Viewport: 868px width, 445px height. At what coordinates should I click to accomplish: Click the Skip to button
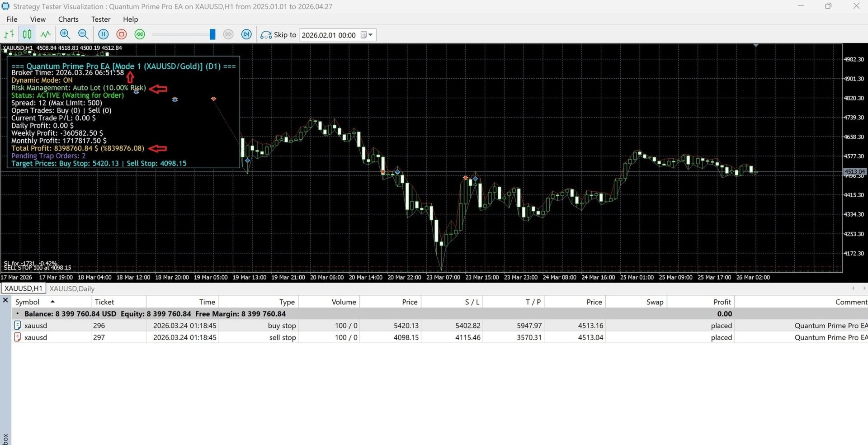(x=278, y=35)
